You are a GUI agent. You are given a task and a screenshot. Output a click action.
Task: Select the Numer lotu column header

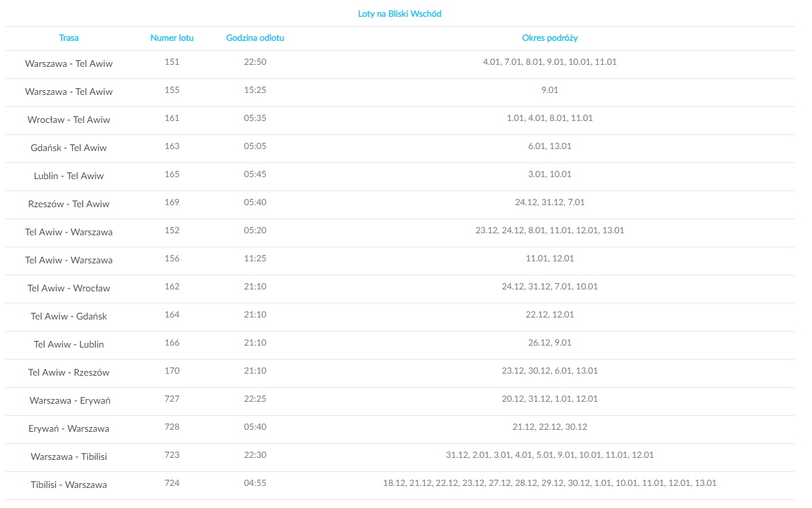point(172,38)
